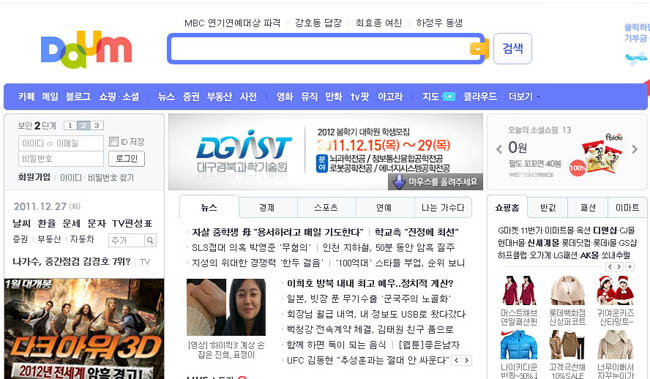Open 비밀번호 찾기 link
This screenshot has width=650, height=379.
[x=111, y=177]
